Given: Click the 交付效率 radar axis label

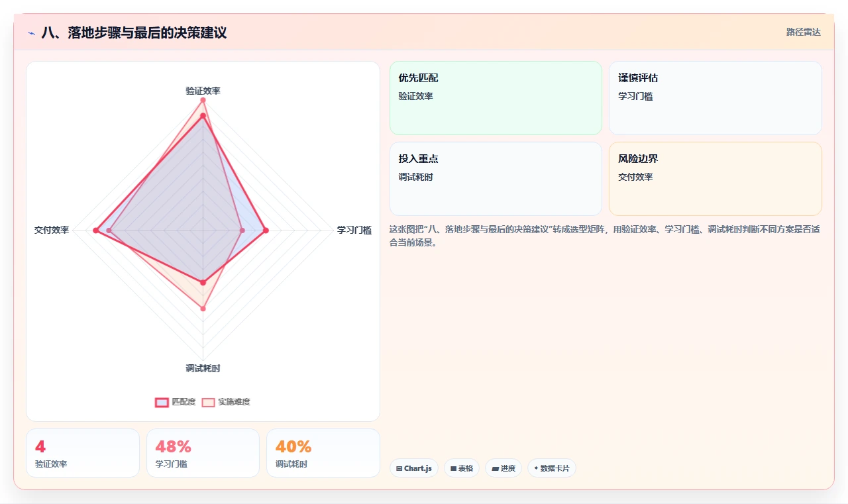Looking at the screenshot, I should coord(52,230).
